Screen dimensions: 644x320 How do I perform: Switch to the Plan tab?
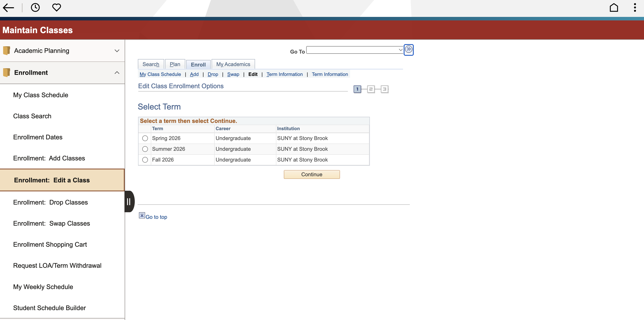tap(175, 64)
